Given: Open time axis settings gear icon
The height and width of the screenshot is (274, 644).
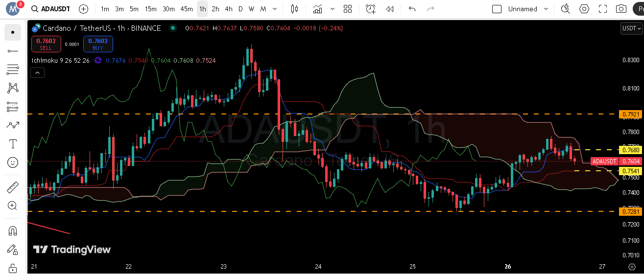Looking at the screenshot, I should pyautogui.click(x=631, y=267).
